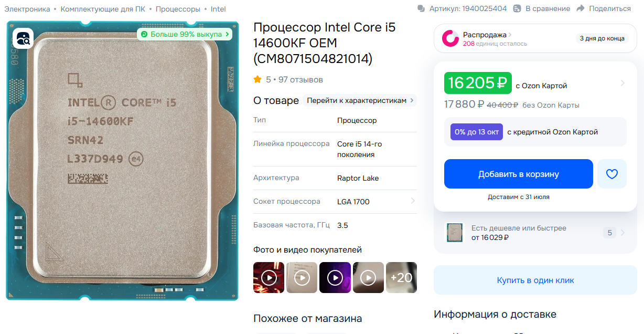Image resolution: width=644 pixels, height=334 pixels.
Task: Click the heart favorites icon
Action: 612,174
